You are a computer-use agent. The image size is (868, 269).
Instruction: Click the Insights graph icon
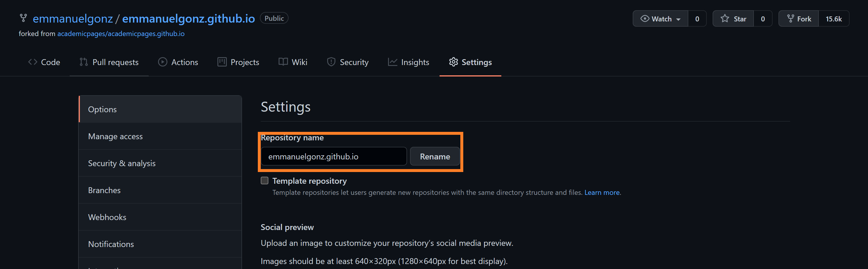click(392, 62)
